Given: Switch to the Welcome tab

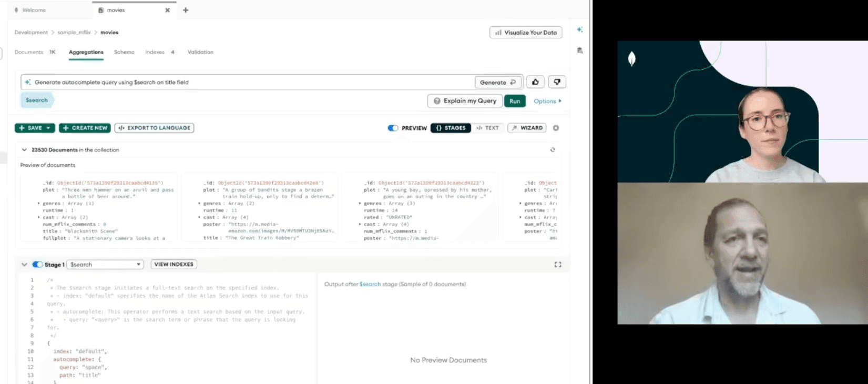Looking at the screenshot, I should pos(34,10).
